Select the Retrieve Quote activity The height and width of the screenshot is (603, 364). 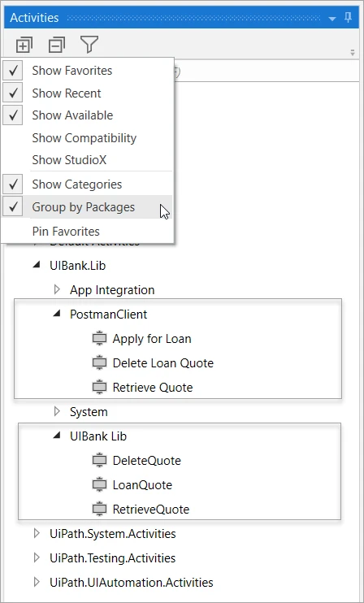pyautogui.click(x=153, y=388)
